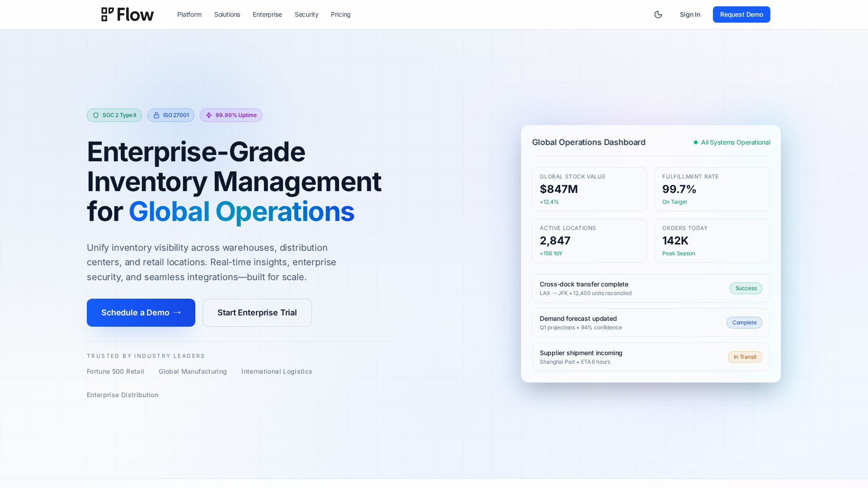
Task: Navigate to Pricing
Action: pyautogui.click(x=340, y=14)
